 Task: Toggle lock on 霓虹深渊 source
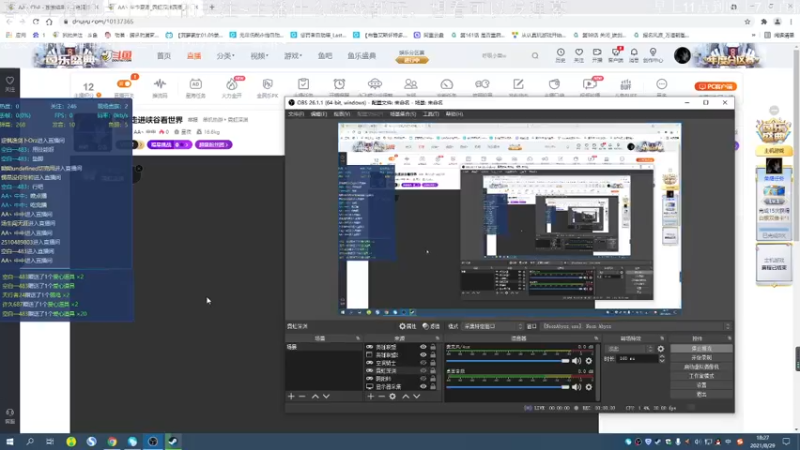(x=433, y=370)
